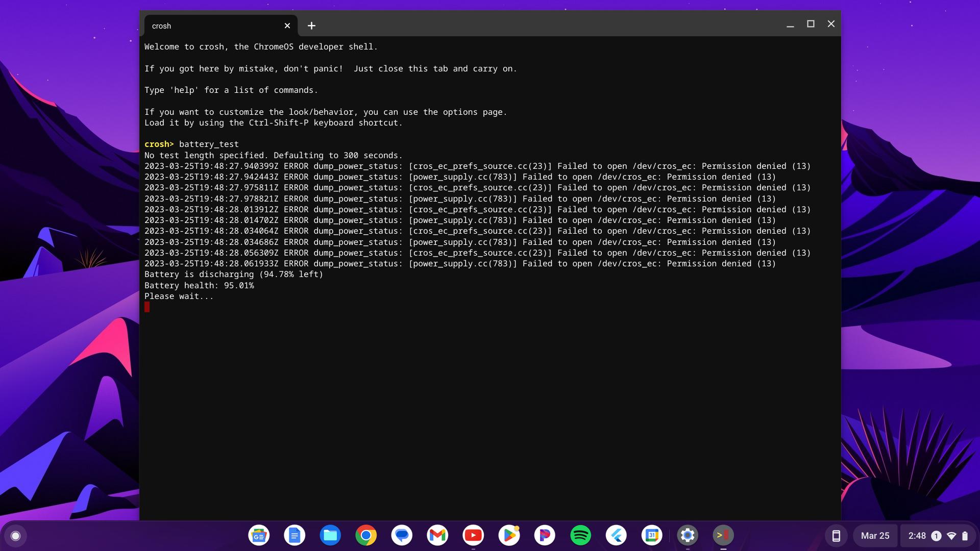
Task: Launch YouTube app
Action: click(473, 535)
